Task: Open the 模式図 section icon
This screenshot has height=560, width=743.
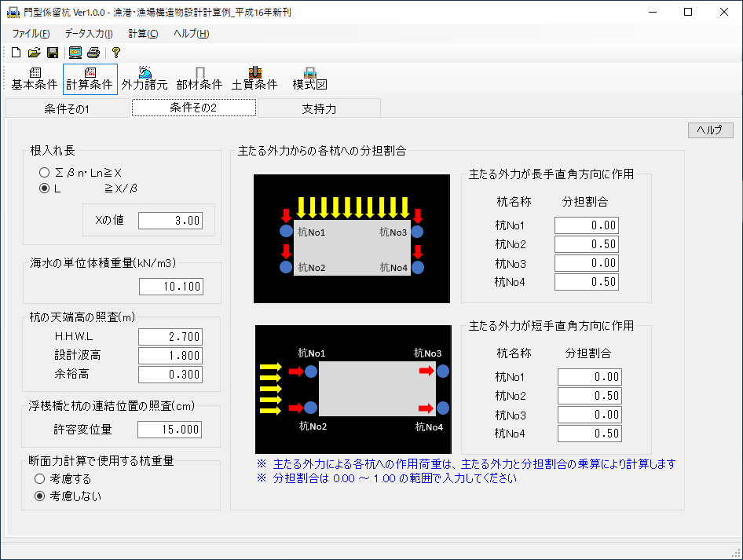Action: click(310, 79)
